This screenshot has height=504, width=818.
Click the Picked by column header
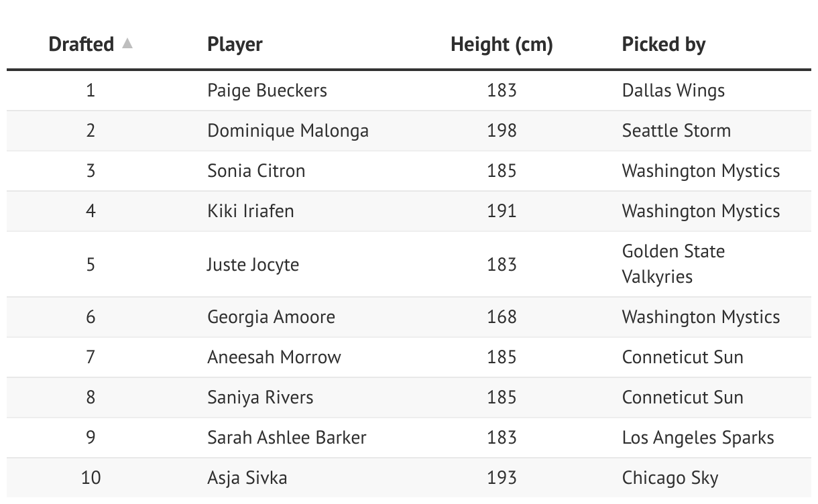coord(663,45)
